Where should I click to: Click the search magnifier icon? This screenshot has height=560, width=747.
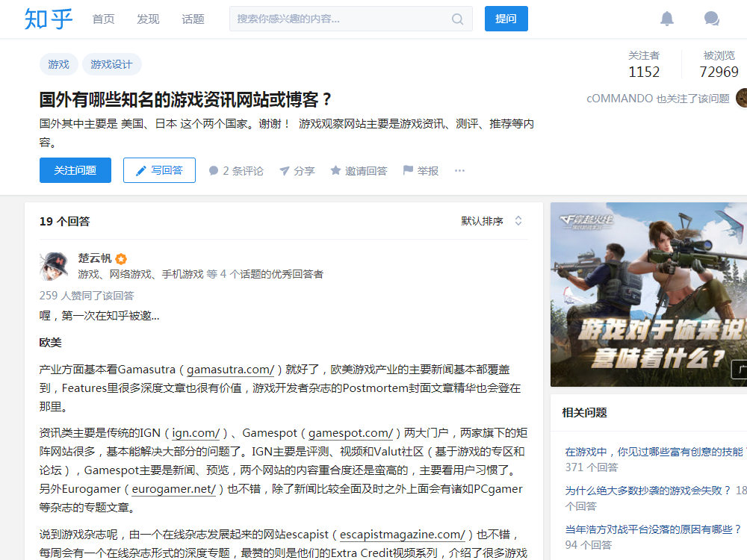pos(457,19)
